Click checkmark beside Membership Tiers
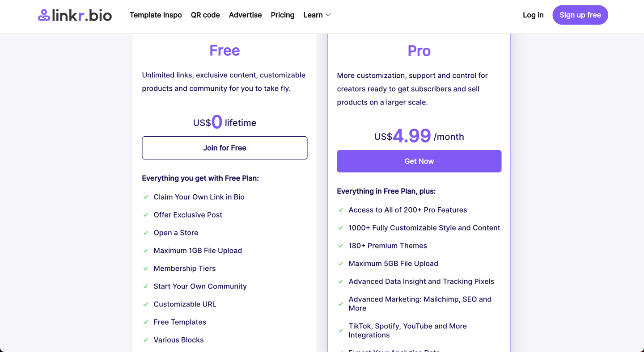 [x=146, y=268]
